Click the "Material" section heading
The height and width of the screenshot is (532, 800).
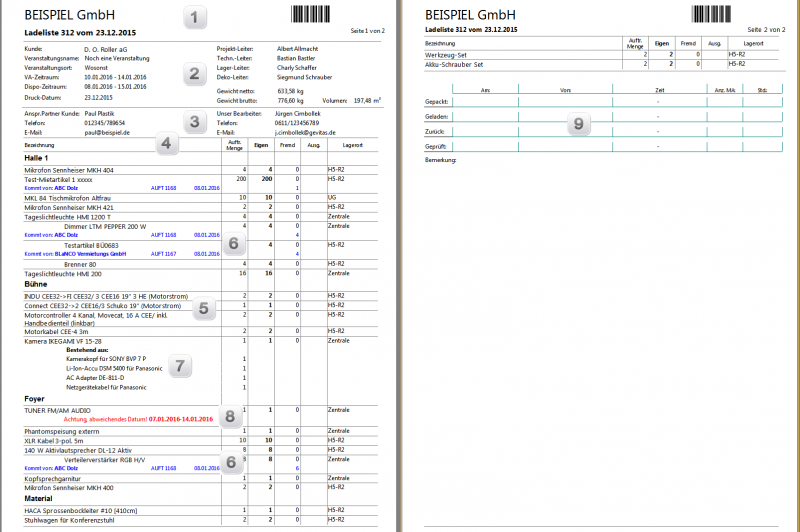38,498
